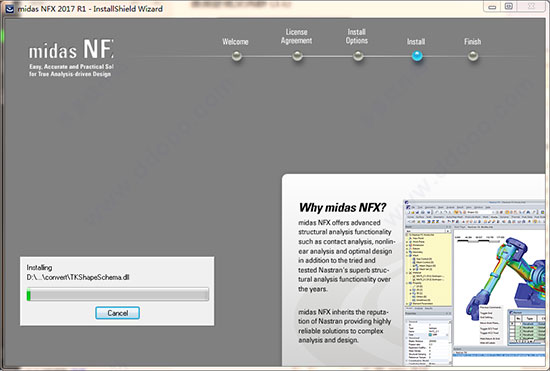
Task: Click the Install step label
Action: pyautogui.click(x=416, y=42)
